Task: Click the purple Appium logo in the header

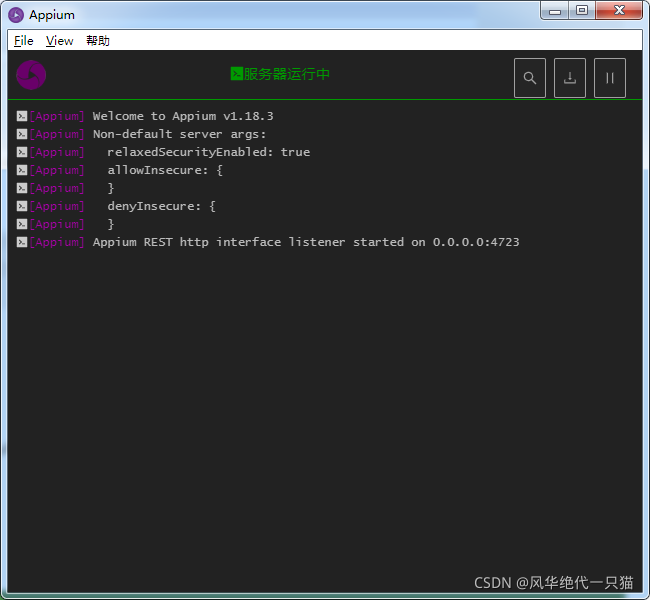Action: pyautogui.click(x=31, y=75)
